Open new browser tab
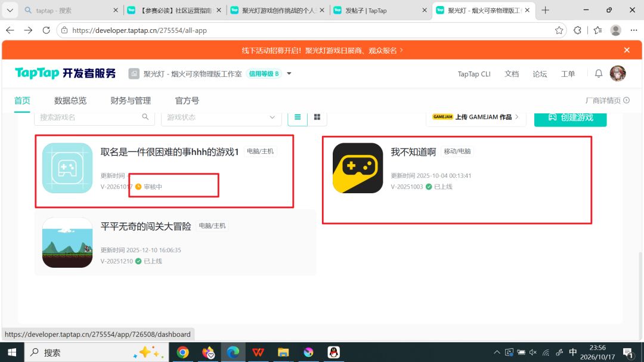This screenshot has height=362, width=644. point(545,10)
